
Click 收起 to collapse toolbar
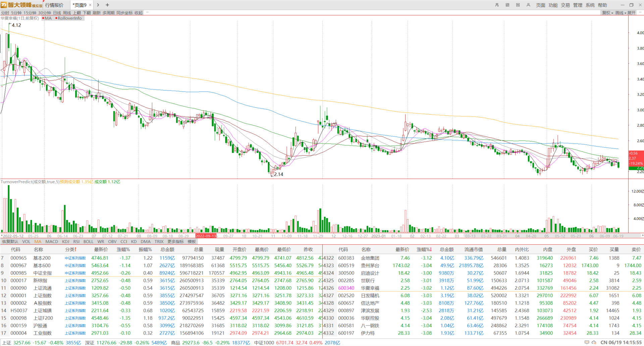(x=139, y=13)
